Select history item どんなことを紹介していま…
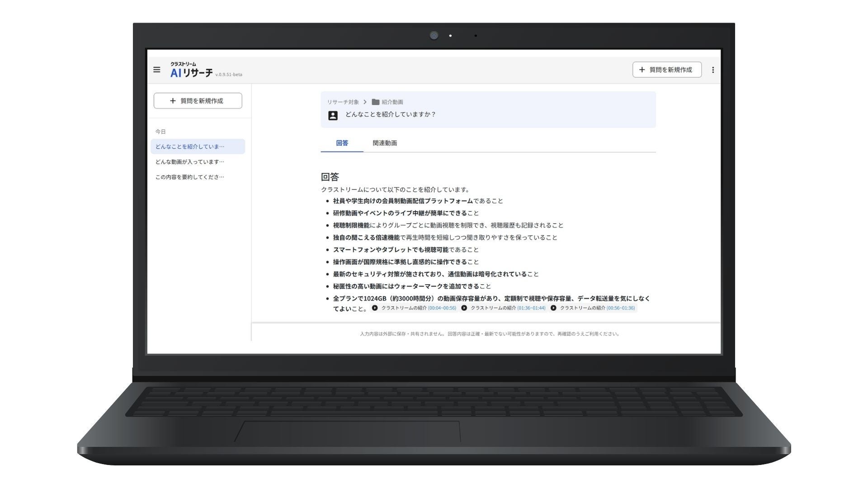Image resolution: width=868 pixels, height=488 pixels. tap(190, 146)
